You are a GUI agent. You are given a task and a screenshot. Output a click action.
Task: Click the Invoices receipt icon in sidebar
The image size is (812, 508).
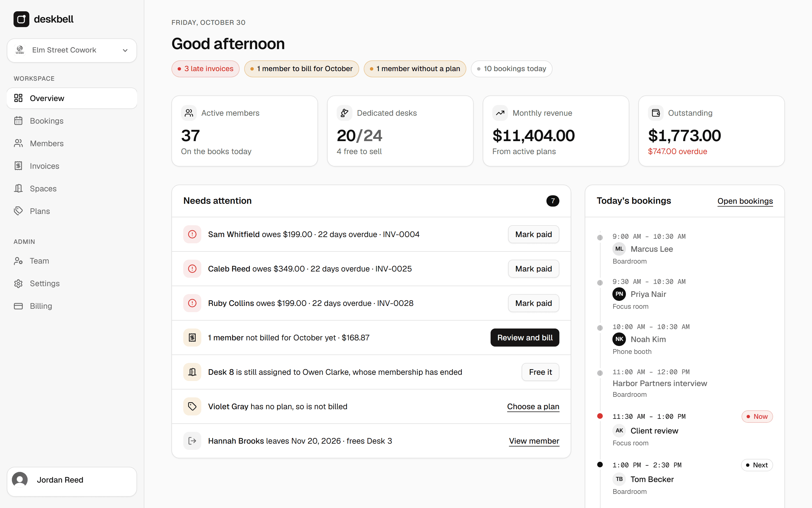(18, 166)
